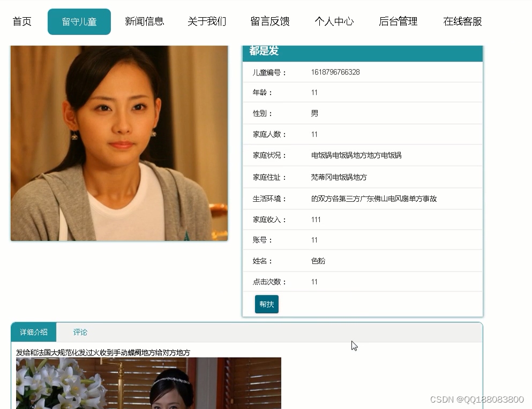Switch to the 评论 tab
Viewport: 532px width, 409px height.
(80, 332)
